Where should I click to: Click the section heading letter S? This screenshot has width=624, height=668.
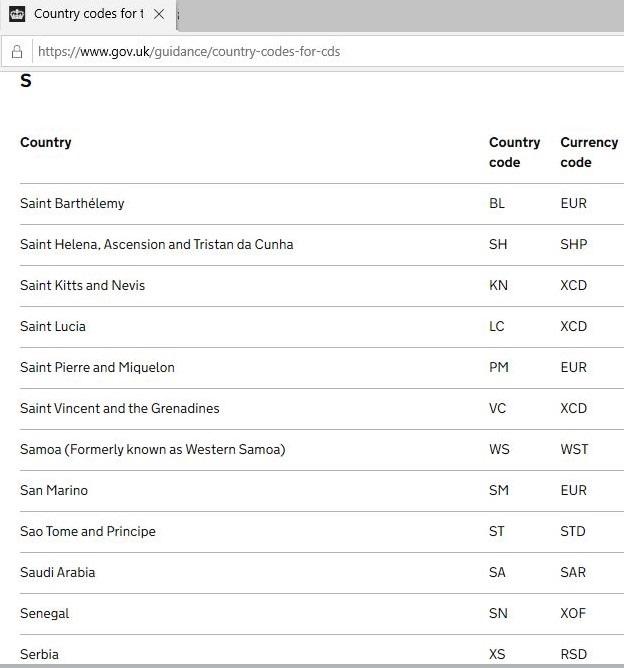tap(26, 82)
